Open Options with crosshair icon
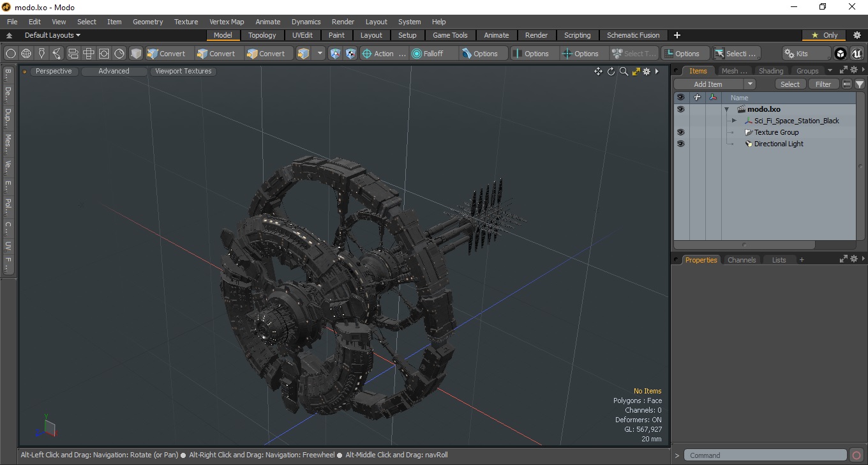This screenshot has height=465, width=868. coord(584,54)
